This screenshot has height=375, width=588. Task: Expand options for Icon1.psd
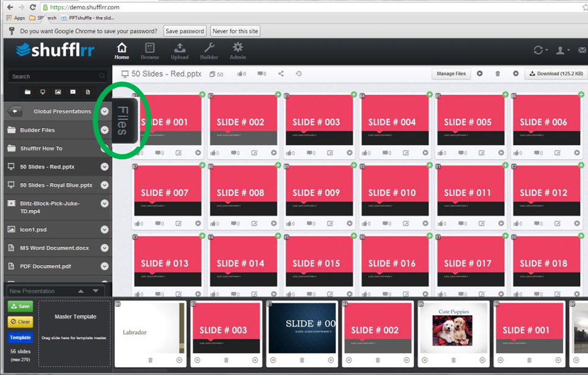coord(105,229)
